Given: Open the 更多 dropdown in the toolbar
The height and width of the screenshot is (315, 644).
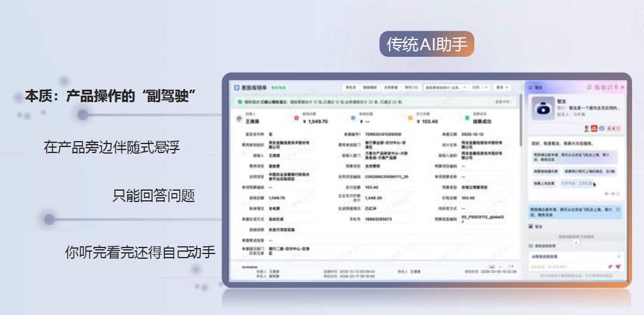Looking at the screenshot, I should (503, 87).
